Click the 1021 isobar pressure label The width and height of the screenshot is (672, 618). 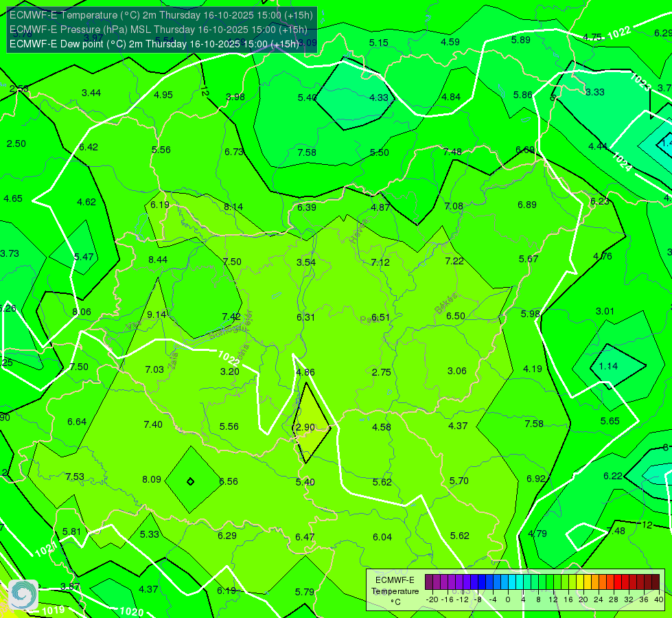(46, 549)
